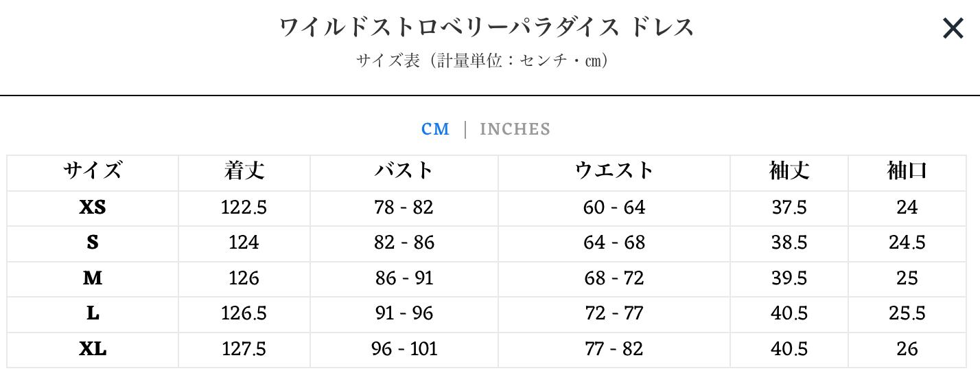Switch units to INCHES

515,129
